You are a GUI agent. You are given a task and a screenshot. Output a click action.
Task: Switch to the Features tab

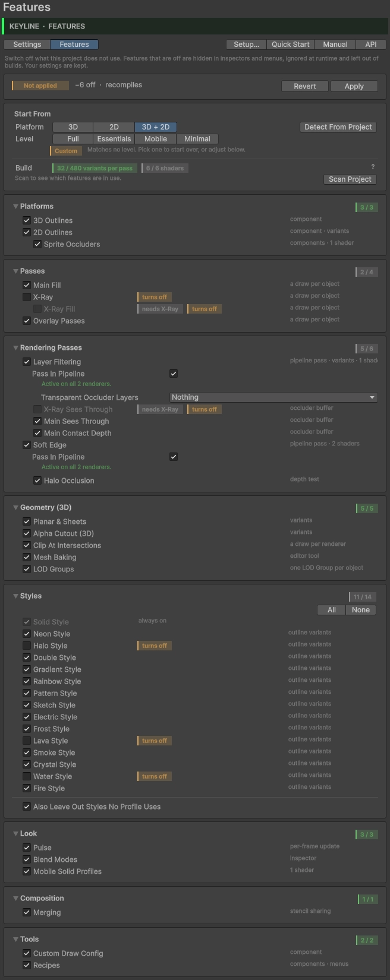click(x=74, y=45)
